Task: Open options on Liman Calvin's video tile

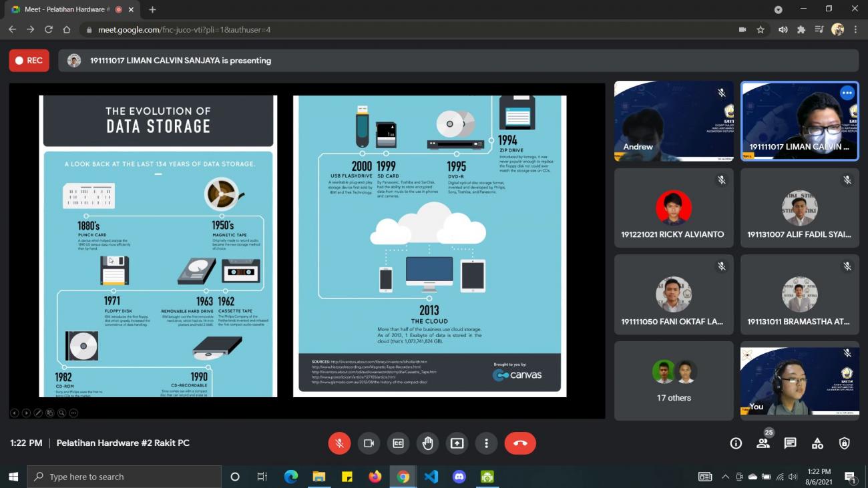Action: pyautogui.click(x=847, y=93)
